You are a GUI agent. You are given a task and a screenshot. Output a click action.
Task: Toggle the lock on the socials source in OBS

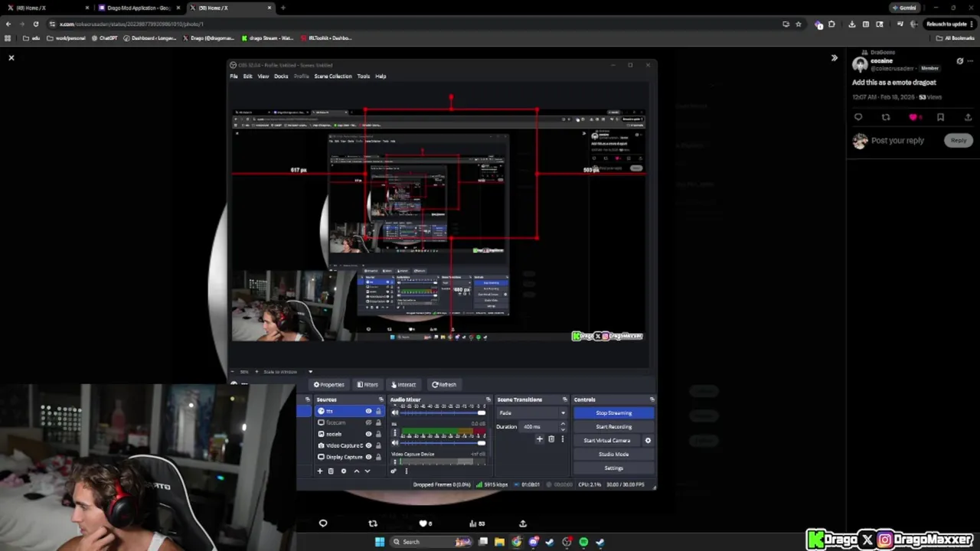point(378,434)
